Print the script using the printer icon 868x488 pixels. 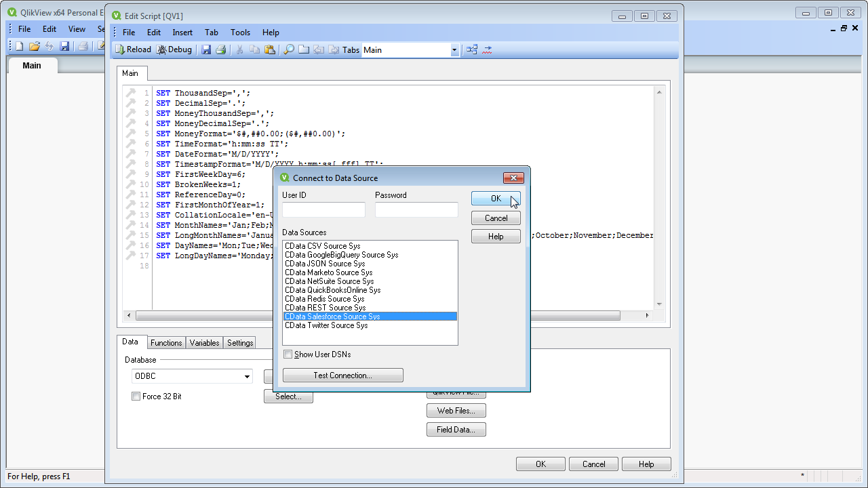coord(220,49)
